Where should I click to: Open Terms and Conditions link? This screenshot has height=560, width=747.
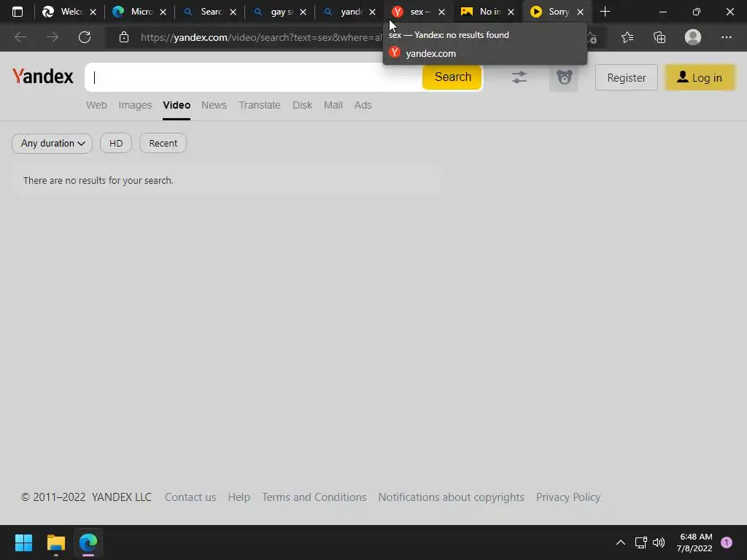pyautogui.click(x=314, y=497)
